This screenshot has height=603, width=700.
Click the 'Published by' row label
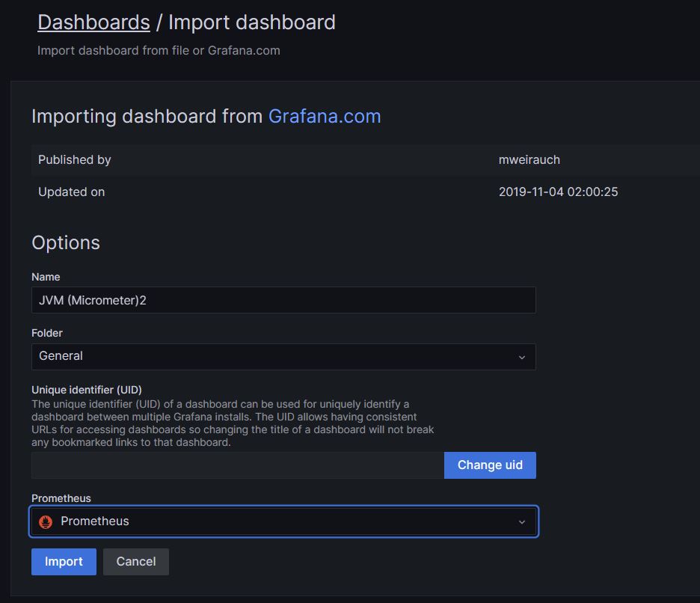[x=75, y=160]
